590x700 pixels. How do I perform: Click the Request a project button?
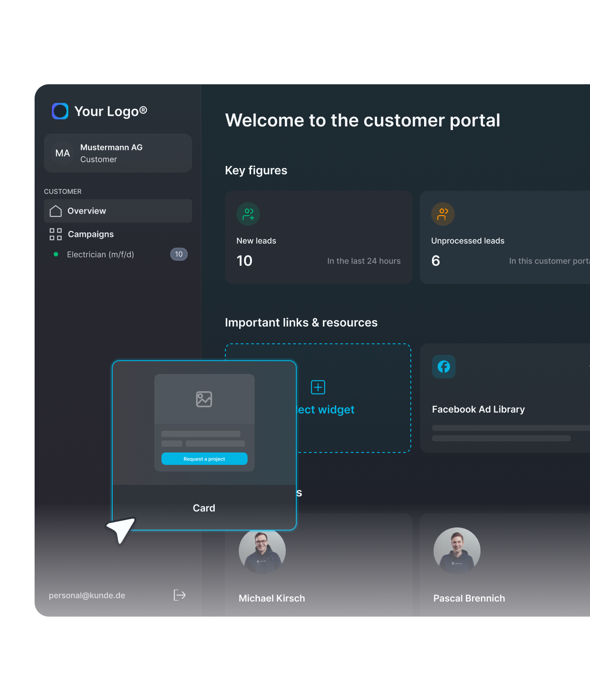point(205,459)
